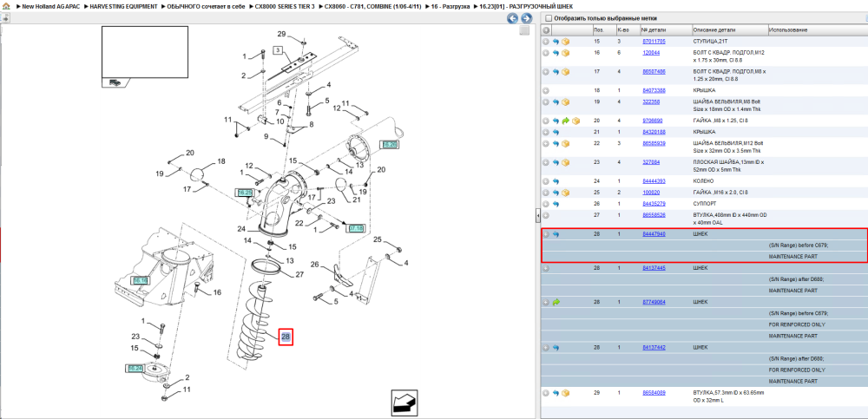Go to the home page icon

pyautogui.click(x=5, y=6)
